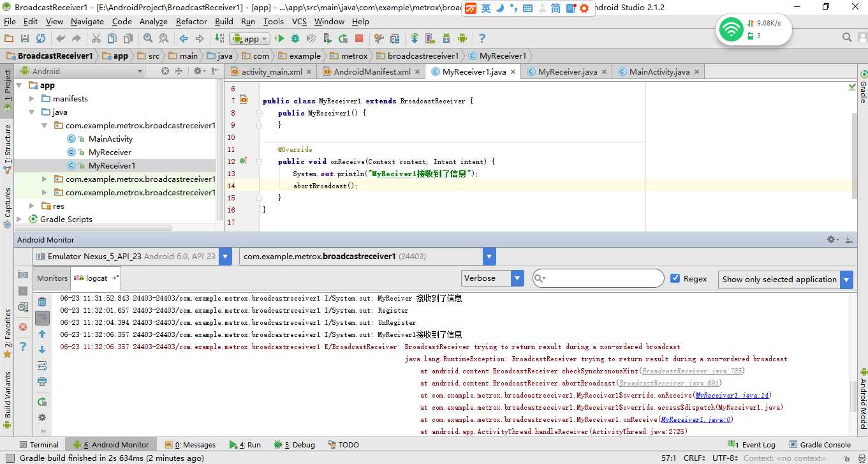Click the Scroll from Source target icon
Viewport: 868px width, 464px height.
[165, 71]
